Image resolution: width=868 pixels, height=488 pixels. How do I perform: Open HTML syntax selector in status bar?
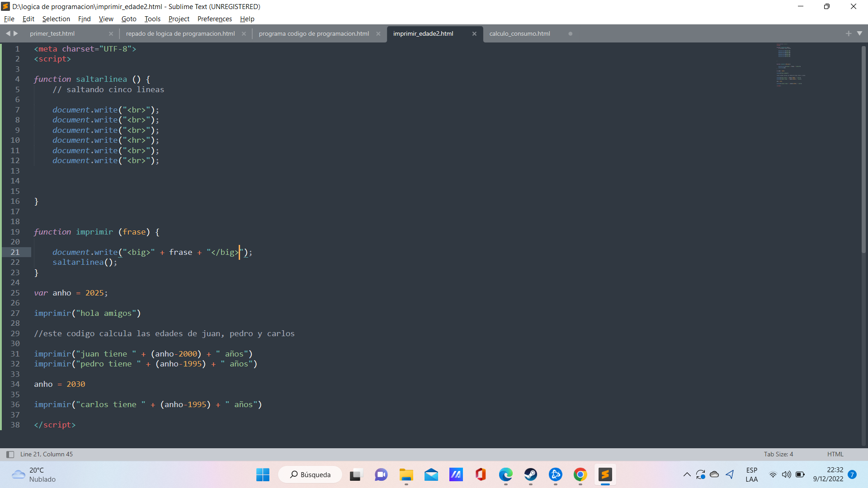(835, 454)
